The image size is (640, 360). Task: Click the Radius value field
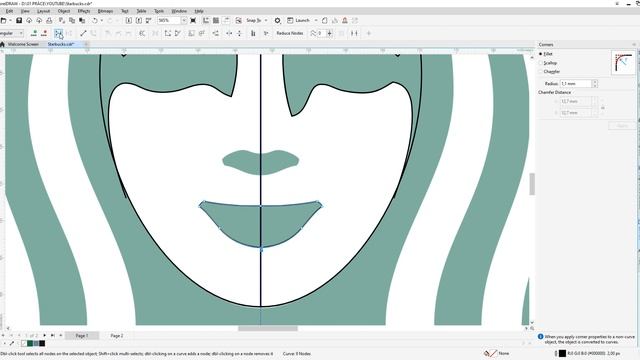(575, 84)
